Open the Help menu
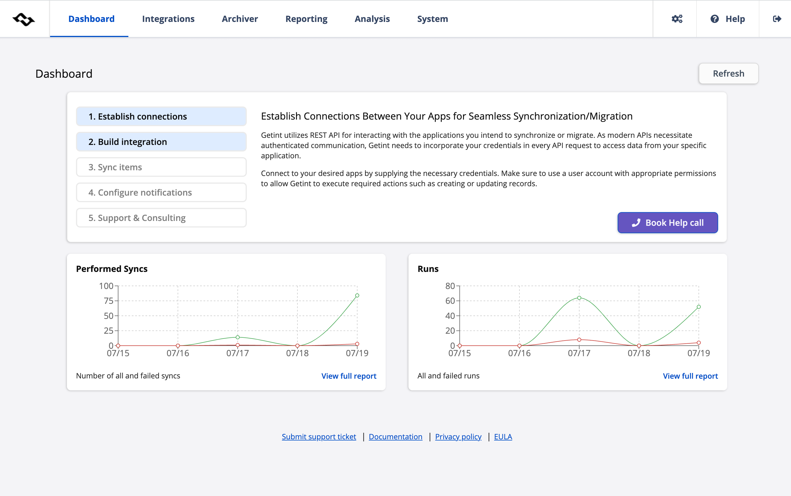 click(727, 19)
